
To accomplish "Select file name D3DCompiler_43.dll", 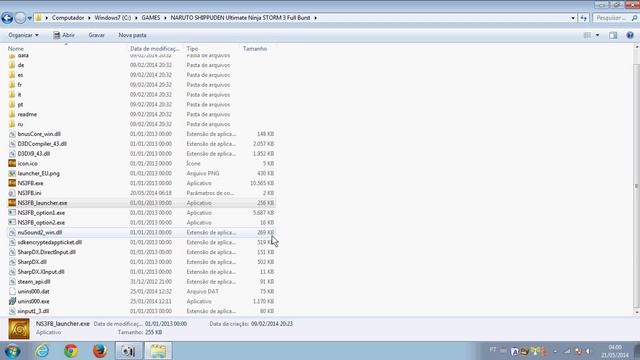I will coord(42,144).
